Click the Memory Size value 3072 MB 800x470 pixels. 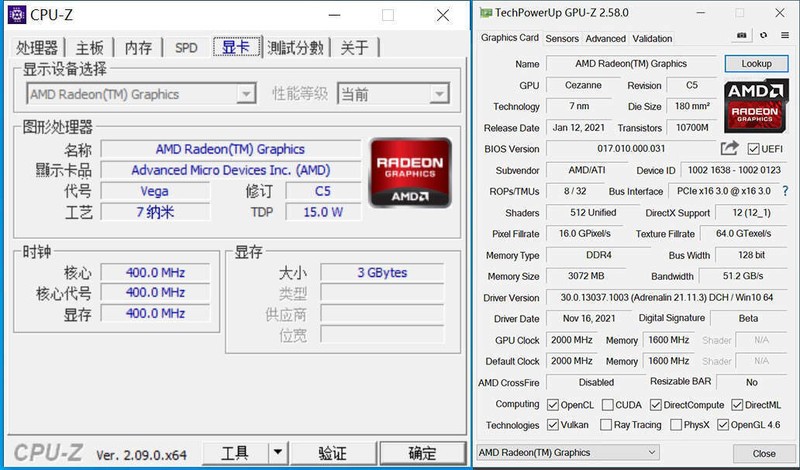(x=586, y=276)
